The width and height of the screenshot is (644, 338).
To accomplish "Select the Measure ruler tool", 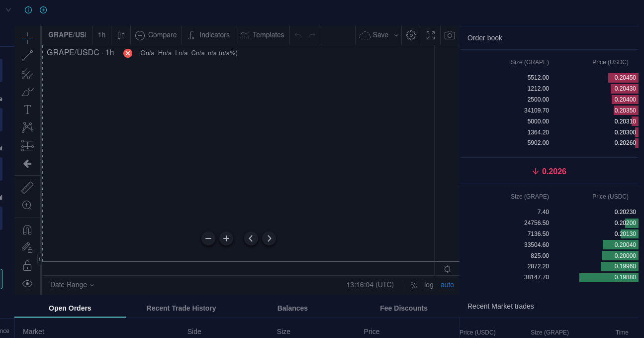I will coord(27,187).
